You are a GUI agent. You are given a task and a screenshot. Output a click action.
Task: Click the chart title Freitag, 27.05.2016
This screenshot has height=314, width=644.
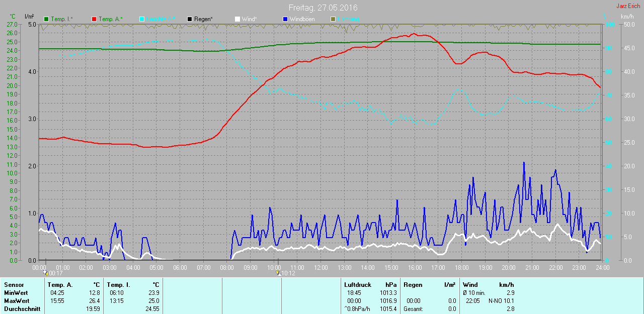[323, 8]
